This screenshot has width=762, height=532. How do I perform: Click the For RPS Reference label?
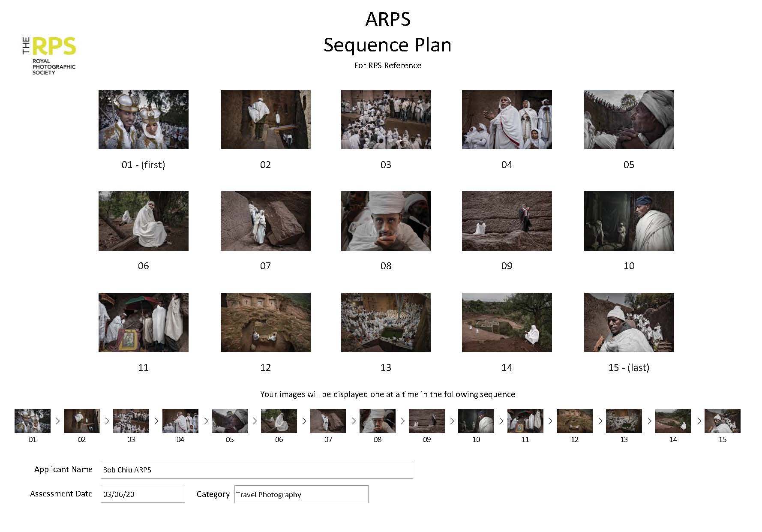387,65
